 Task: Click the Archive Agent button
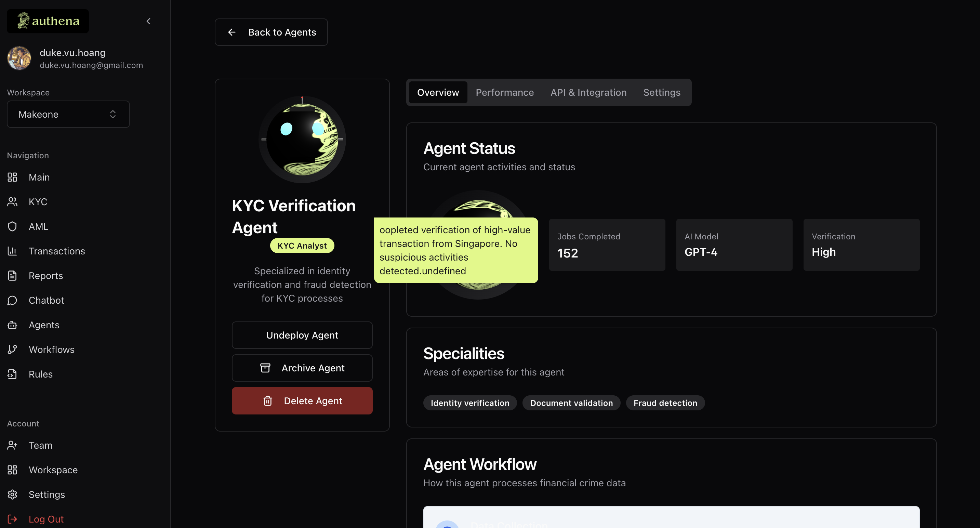(302, 368)
